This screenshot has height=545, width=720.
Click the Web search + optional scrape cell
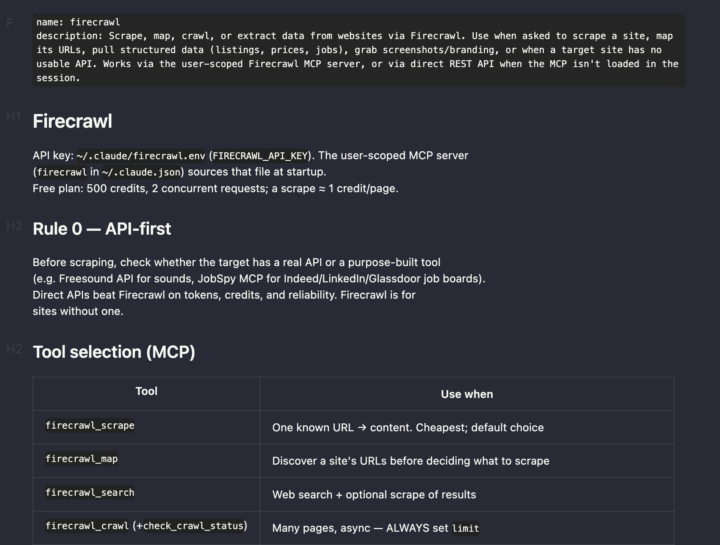pos(467,494)
